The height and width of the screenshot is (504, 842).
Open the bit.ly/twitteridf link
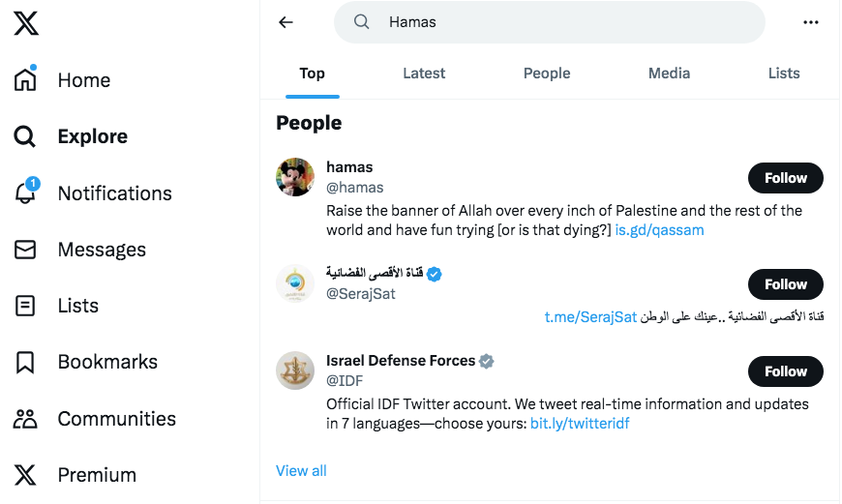580,424
